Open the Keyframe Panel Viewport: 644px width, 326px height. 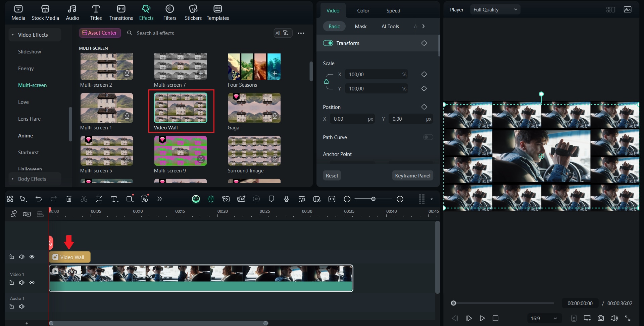[412, 175]
